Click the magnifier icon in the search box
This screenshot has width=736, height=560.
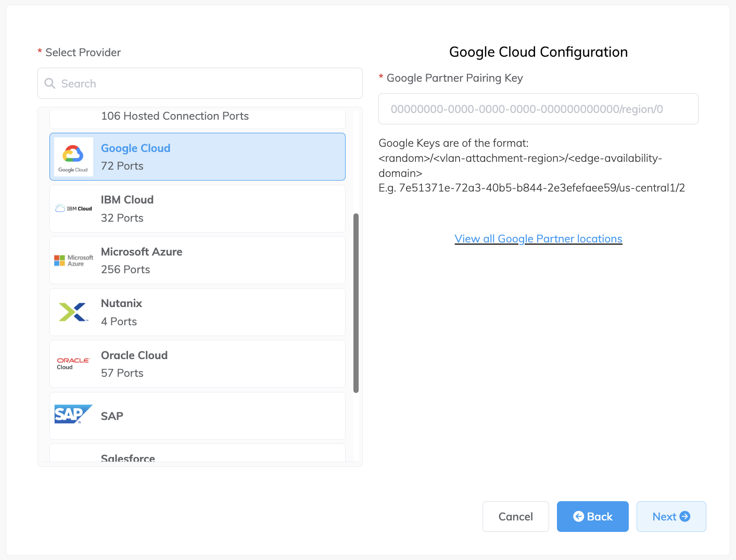click(x=50, y=83)
